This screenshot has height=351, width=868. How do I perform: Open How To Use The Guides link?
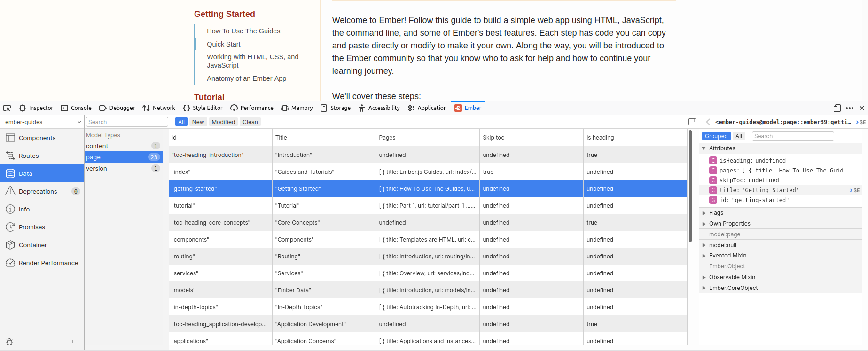(x=243, y=31)
